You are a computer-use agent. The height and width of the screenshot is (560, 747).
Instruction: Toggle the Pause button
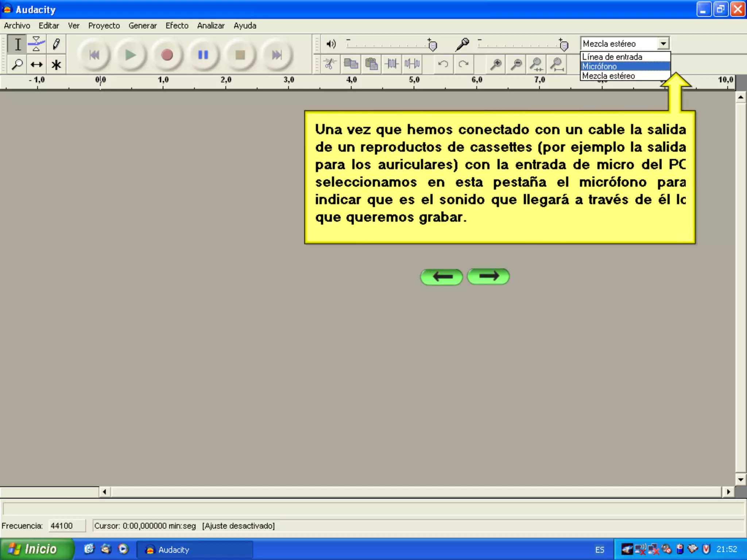203,55
